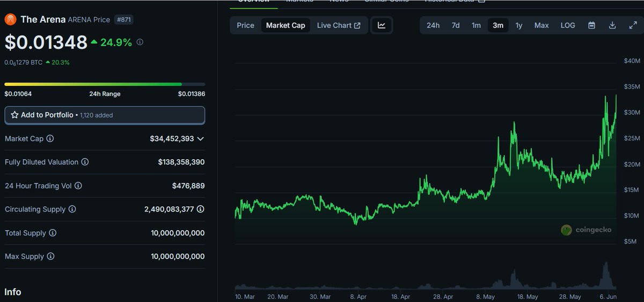Click the 24h Range progress bar
The image size is (644, 302).
coord(105,84)
